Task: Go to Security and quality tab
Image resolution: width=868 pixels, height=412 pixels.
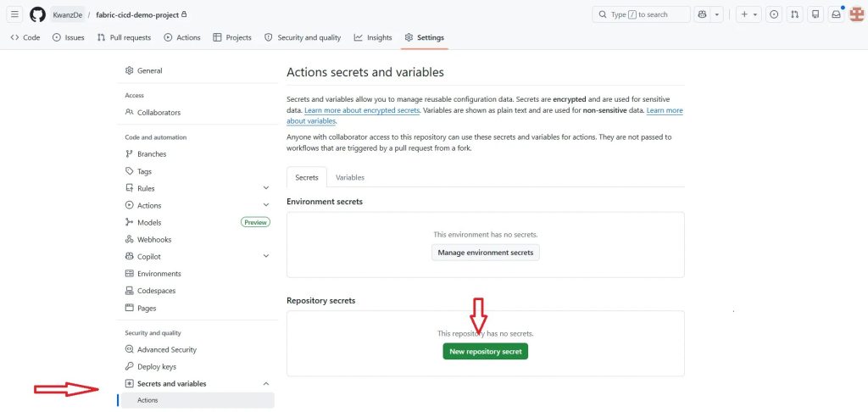Action: tap(303, 37)
